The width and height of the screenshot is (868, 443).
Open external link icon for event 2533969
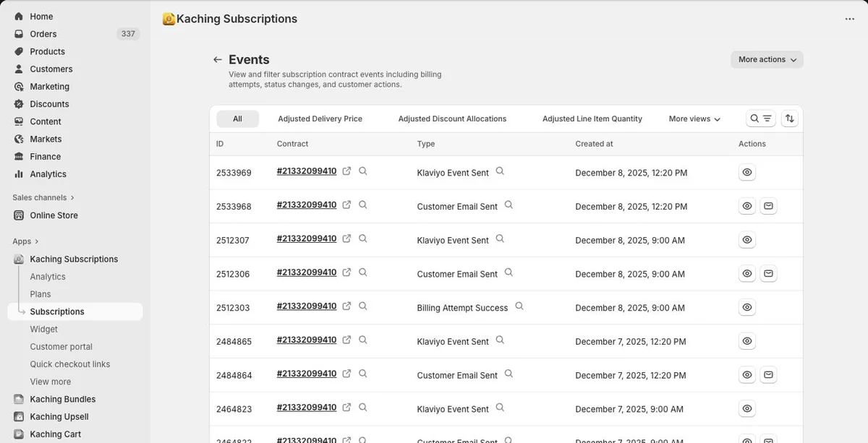(x=346, y=171)
